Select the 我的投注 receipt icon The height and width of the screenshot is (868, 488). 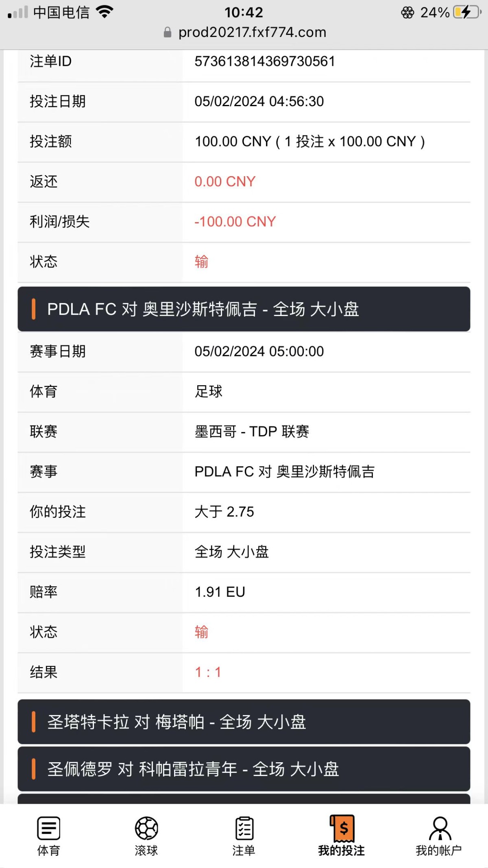pos(342,828)
